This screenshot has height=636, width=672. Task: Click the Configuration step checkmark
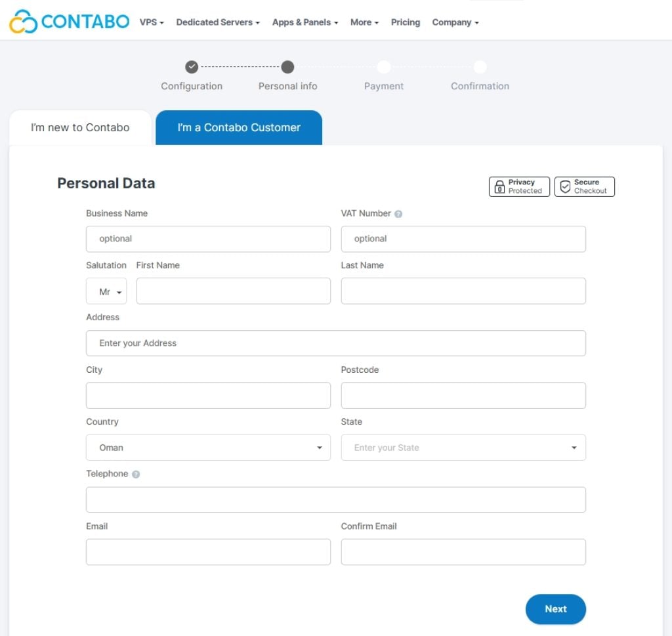[192, 67]
